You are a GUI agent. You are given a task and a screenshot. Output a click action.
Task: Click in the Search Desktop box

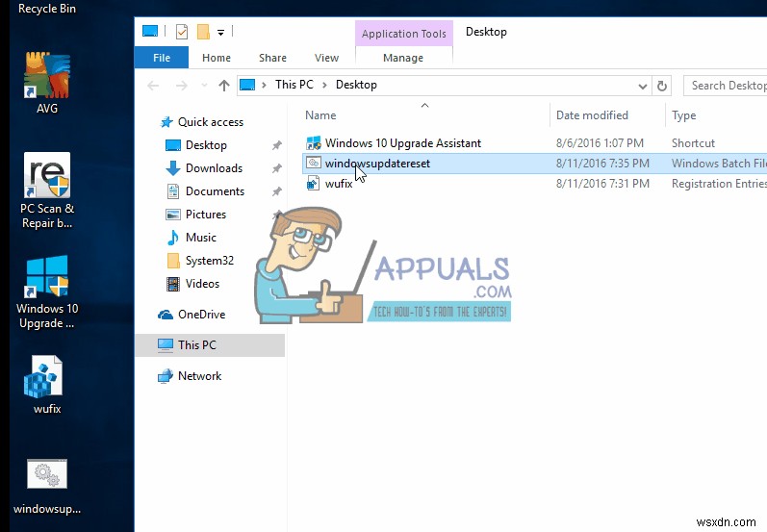(725, 86)
